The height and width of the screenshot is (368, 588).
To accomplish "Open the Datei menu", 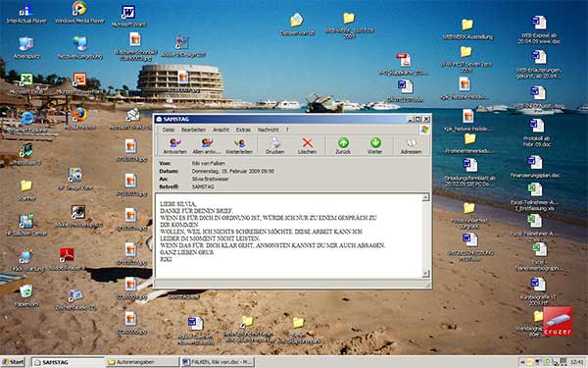I will [x=169, y=130].
